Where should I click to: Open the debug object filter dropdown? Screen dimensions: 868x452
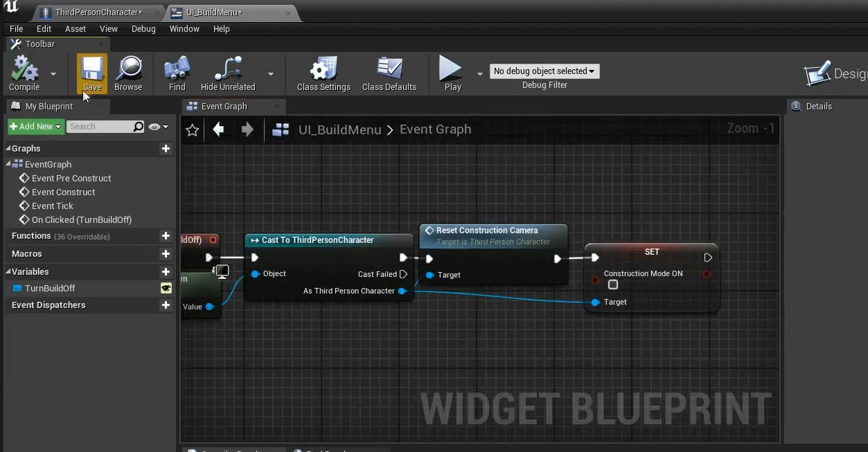click(544, 71)
